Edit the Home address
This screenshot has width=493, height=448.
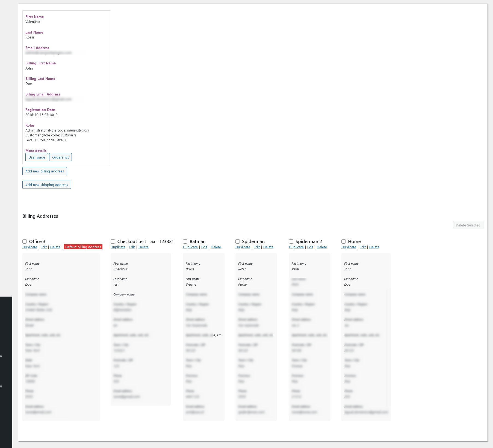363,247
